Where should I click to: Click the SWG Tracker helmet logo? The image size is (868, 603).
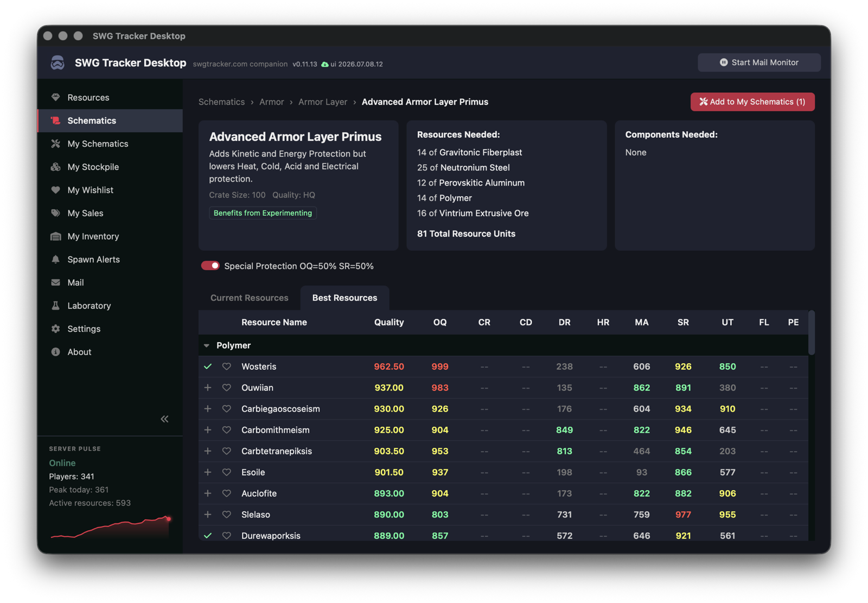pyautogui.click(x=58, y=63)
